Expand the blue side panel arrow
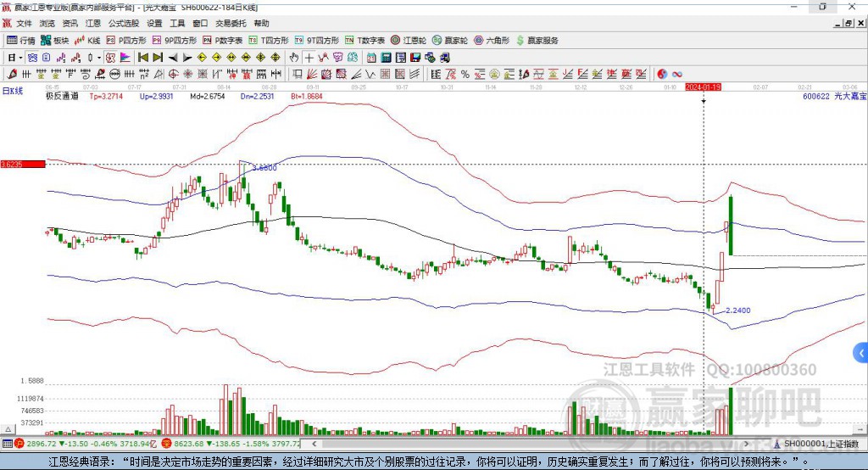 click(861, 353)
